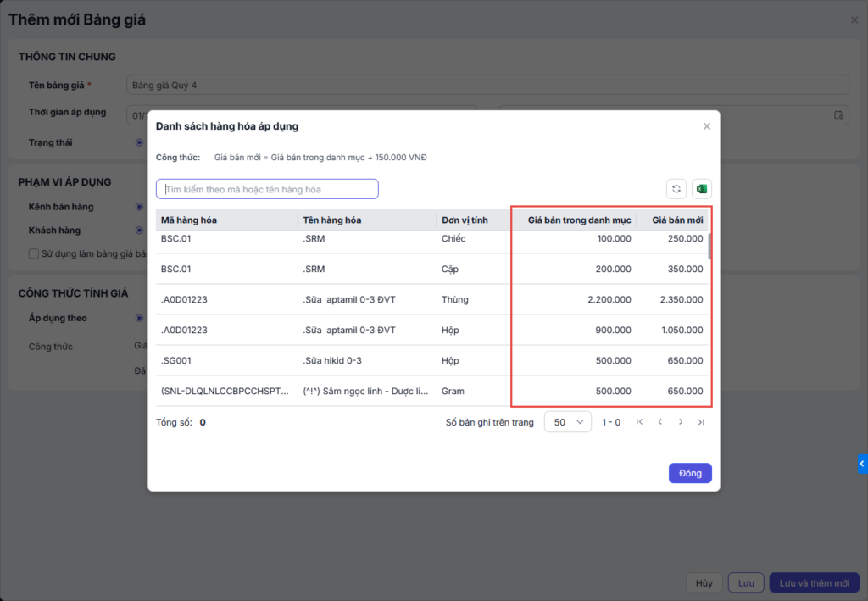This screenshot has height=601, width=868.
Task: Export the list to Excel
Action: (702, 189)
